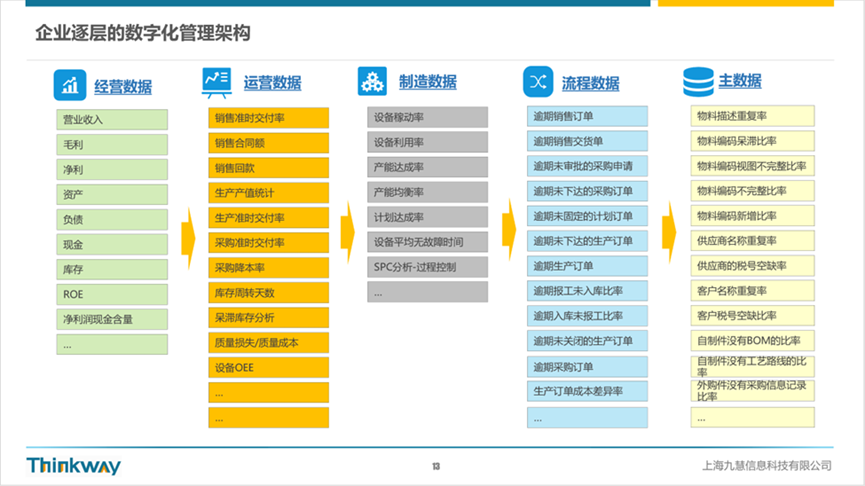
Task: Select the 客户名称重复率 box
Action: pos(752,291)
